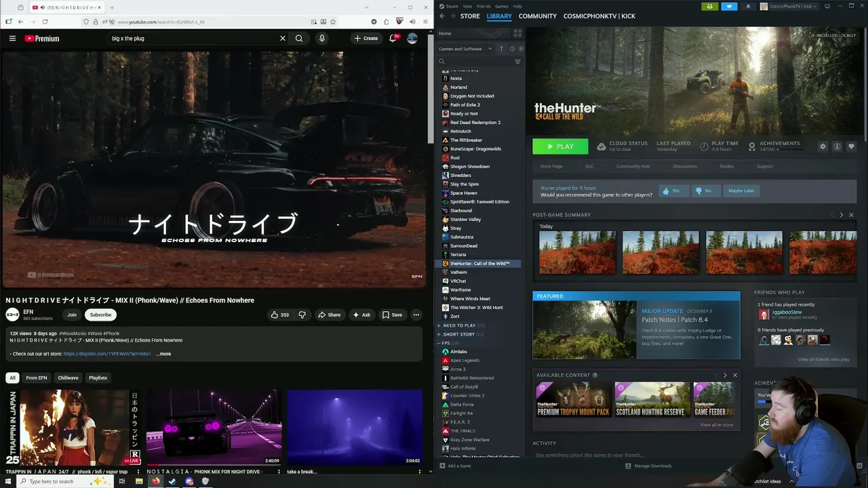Toggle Steam library sort order arrow
This screenshot has height=488, width=868.
[x=501, y=49]
